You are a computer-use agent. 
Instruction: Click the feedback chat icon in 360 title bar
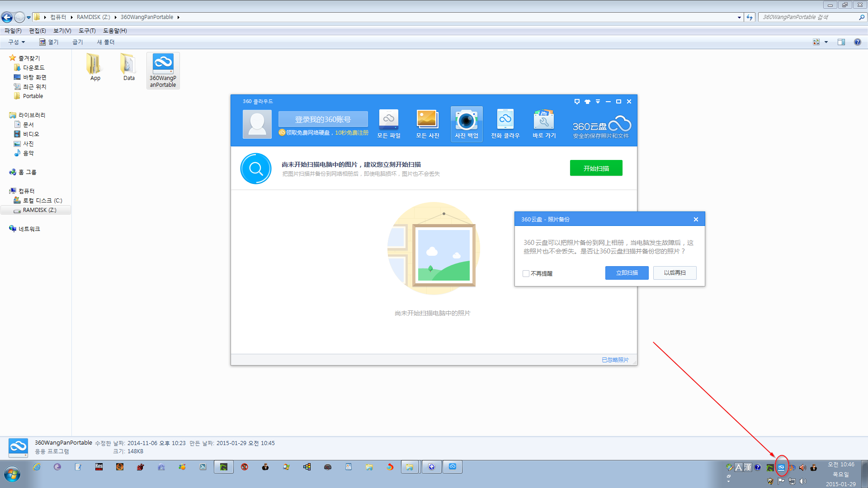[577, 102]
